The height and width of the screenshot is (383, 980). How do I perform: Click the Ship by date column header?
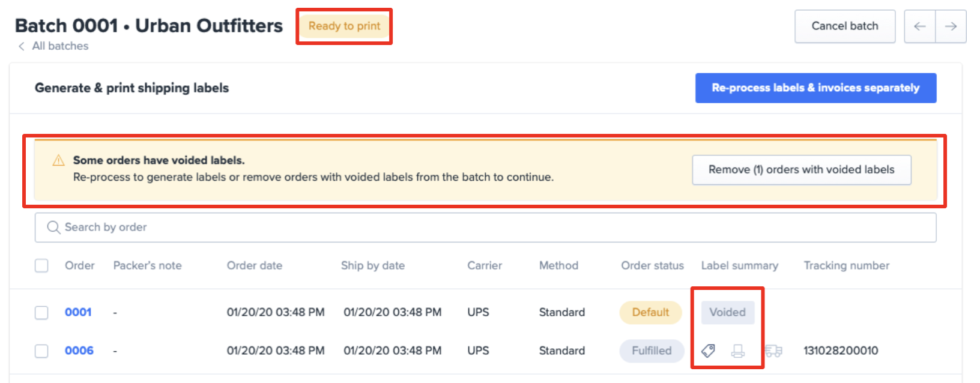373,265
